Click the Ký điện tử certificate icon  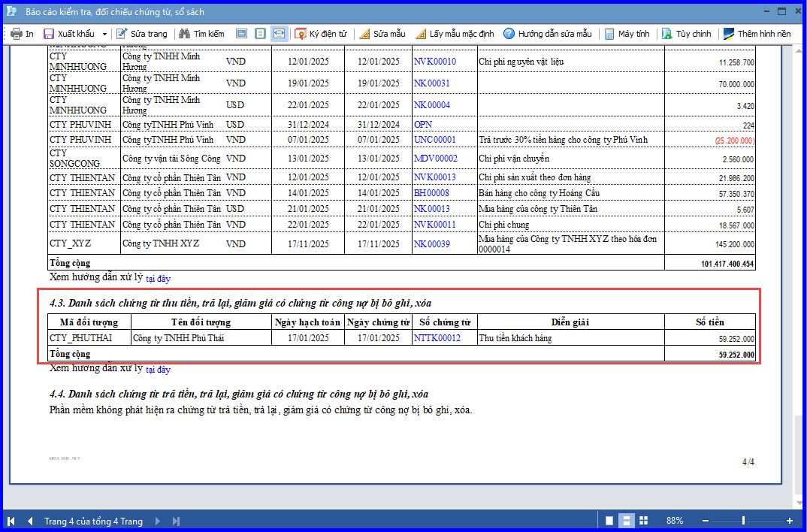tap(300, 34)
